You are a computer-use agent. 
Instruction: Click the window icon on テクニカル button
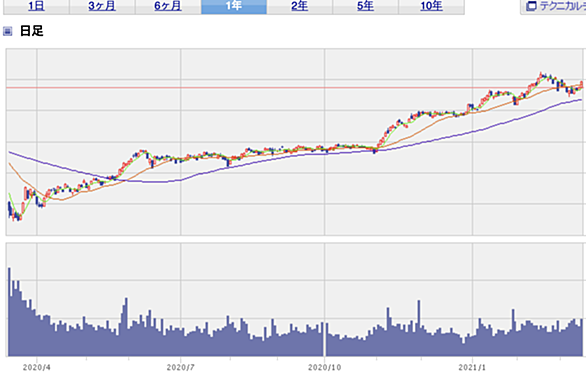click(x=531, y=6)
